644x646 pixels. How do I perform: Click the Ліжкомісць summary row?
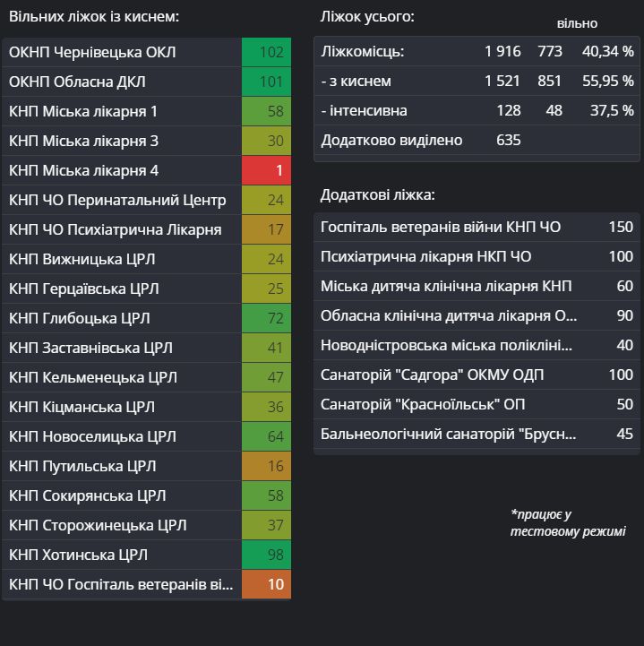[477, 52]
